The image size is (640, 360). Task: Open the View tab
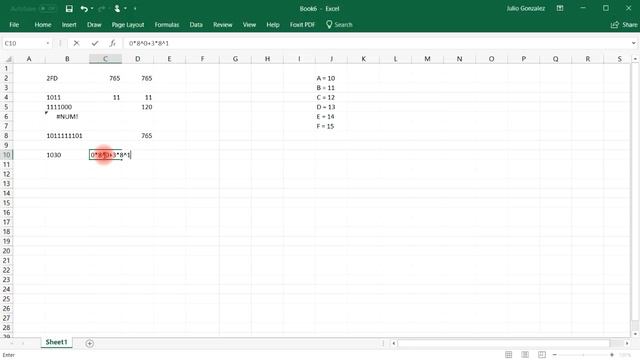point(249,25)
